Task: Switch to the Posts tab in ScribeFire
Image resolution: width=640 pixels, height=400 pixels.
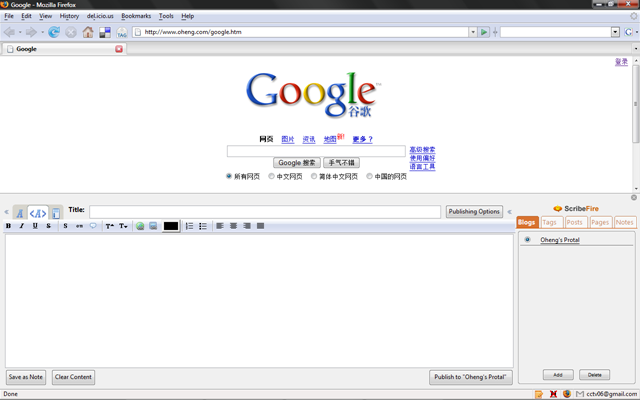Action: (x=576, y=222)
